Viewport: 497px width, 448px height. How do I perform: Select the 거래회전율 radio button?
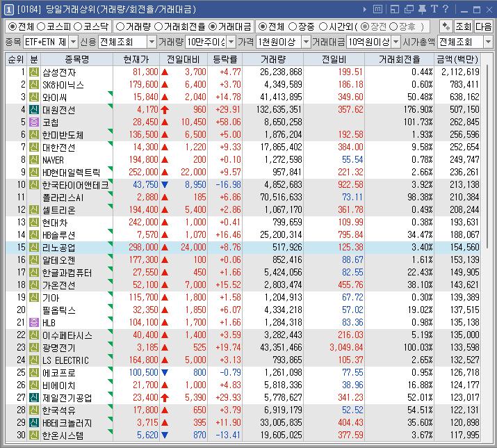pyautogui.click(x=158, y=26)
